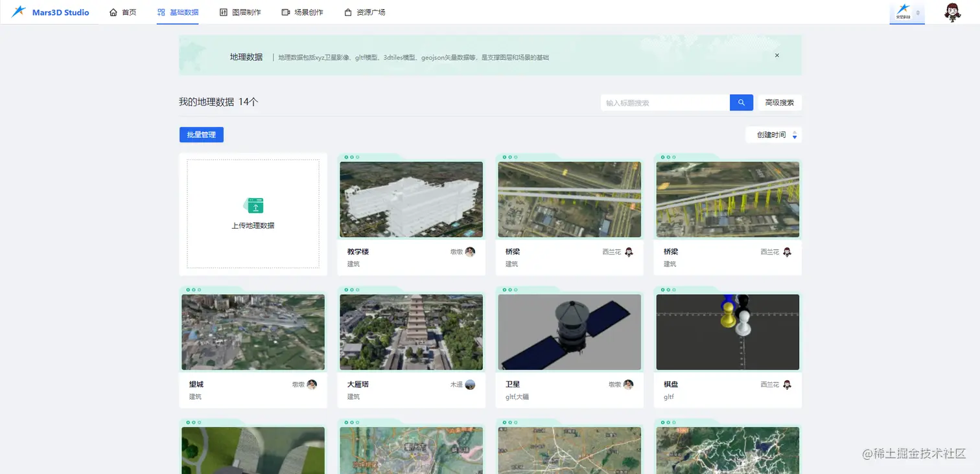Viewport: 980px width, 474px height.
Task: Open the 大雁塔 pagoda thumbnail
Action: 412,332
